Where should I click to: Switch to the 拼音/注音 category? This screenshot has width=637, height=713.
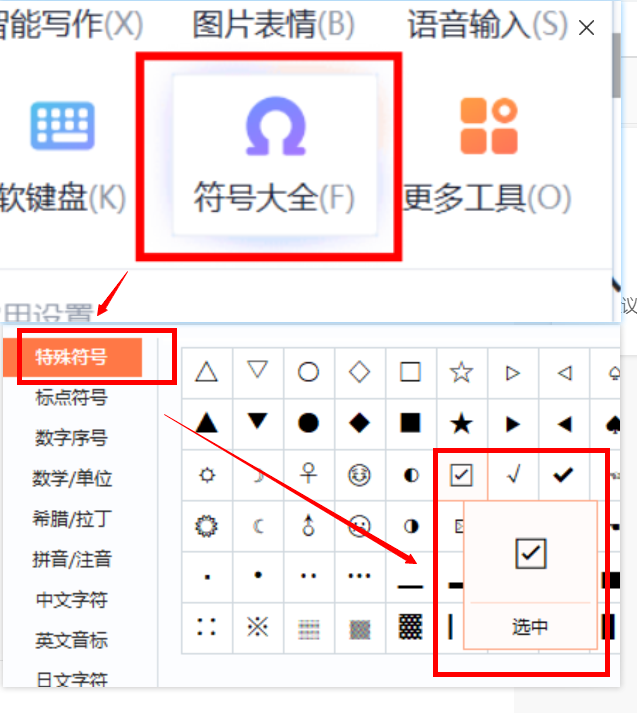coord(72,559)
